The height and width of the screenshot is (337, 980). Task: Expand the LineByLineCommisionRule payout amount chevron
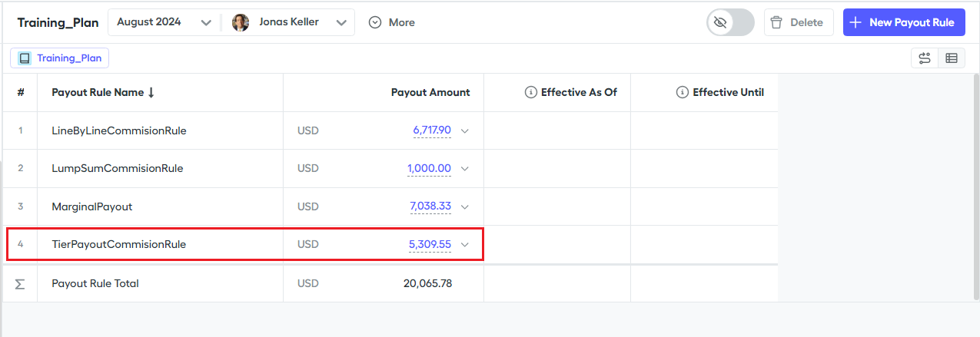tap(464, 131)
